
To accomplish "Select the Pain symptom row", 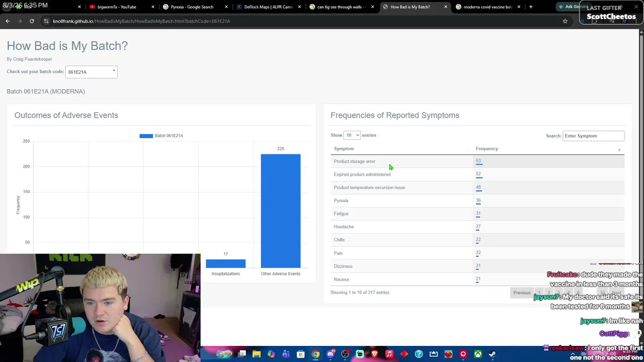I will click(x=477, y=253).
